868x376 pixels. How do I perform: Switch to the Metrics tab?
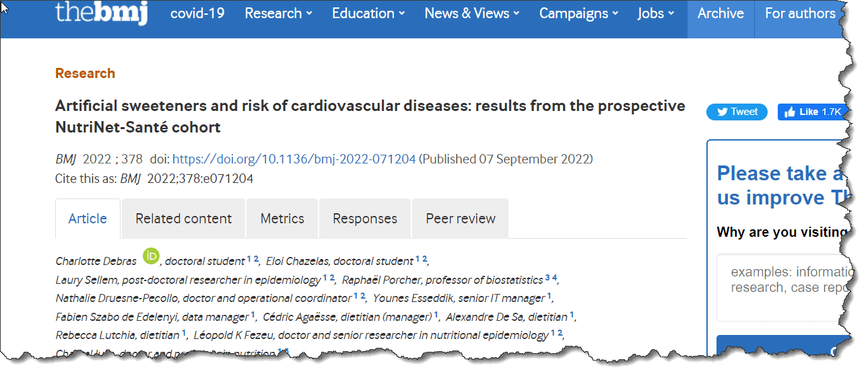pyautogui.click(x=282, y=219)
